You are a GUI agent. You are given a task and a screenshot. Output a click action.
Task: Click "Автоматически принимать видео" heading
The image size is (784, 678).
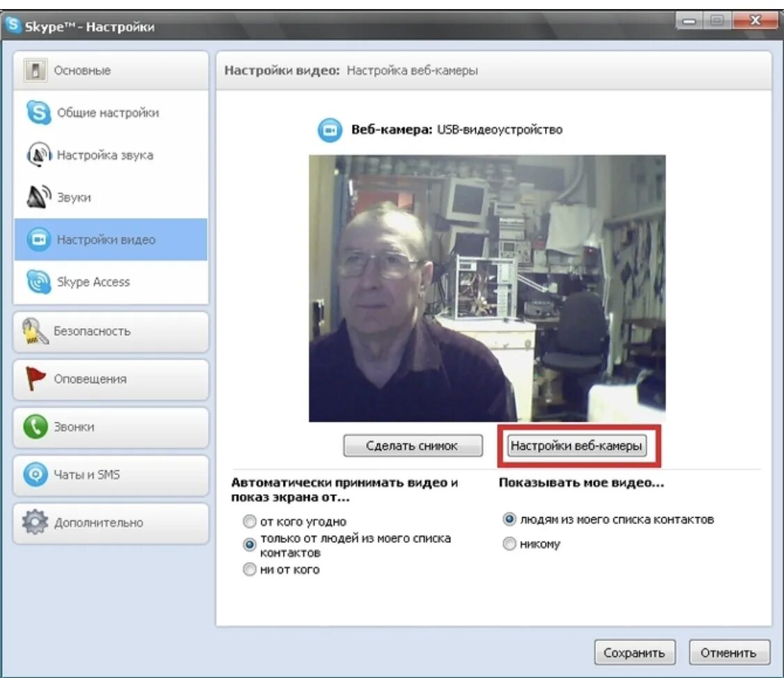pyautogui.click(x=344, y=490)
